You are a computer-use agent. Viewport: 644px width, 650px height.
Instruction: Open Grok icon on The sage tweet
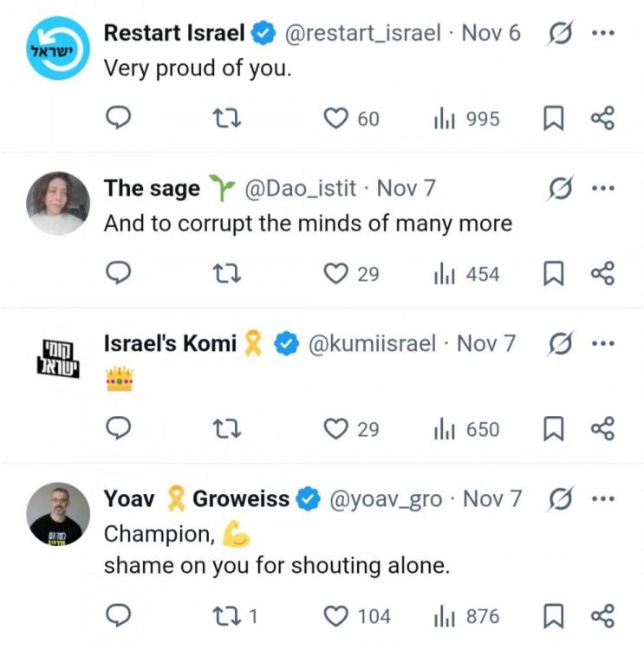pyautogui.click(x=562, y=187)
